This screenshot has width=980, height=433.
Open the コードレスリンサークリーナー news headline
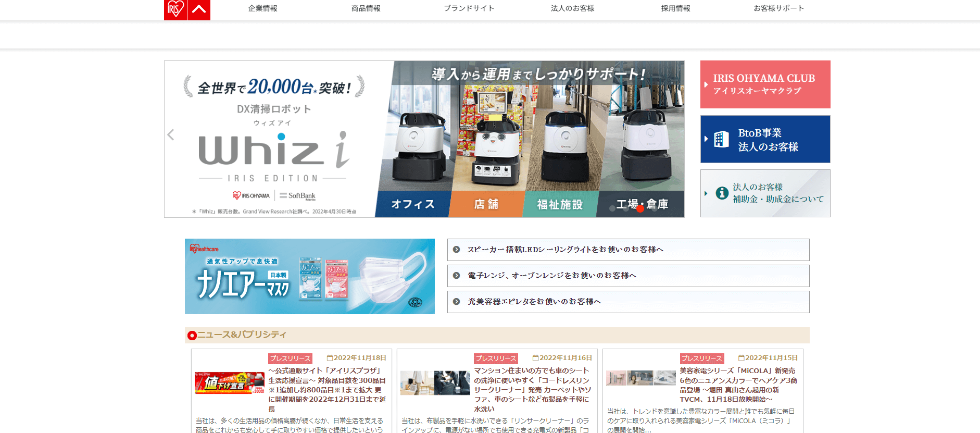click(533, 390)
